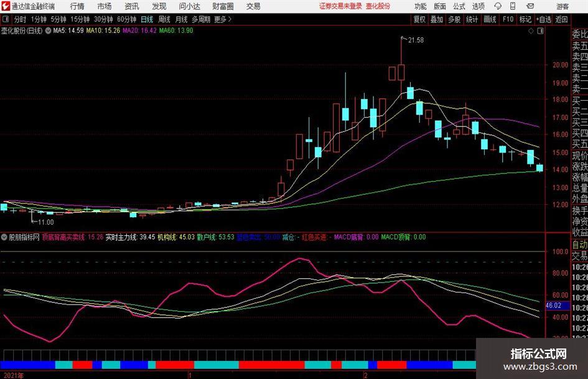Open the customer service headset icon
Screen dimensions: 588x379
point(498,6)
